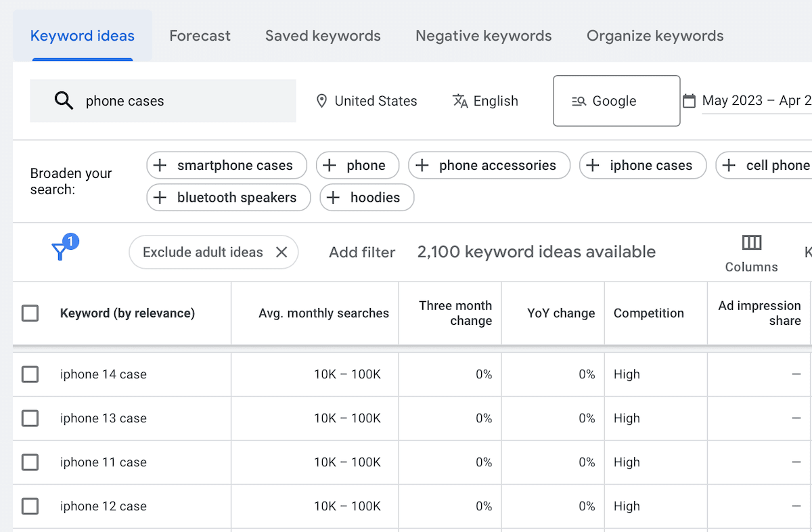This screenshot has width=812, height=532.
Task: Click High competition in iphone 13 row
Action: coord(627,418)
